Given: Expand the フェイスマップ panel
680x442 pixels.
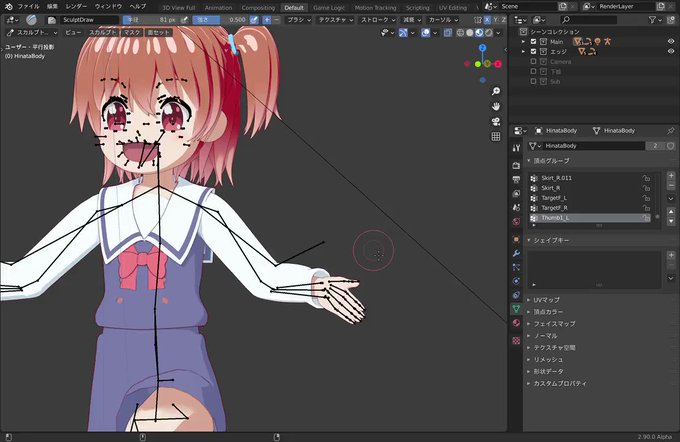Looking at the screenshot, I should click(x=554, y=324).
